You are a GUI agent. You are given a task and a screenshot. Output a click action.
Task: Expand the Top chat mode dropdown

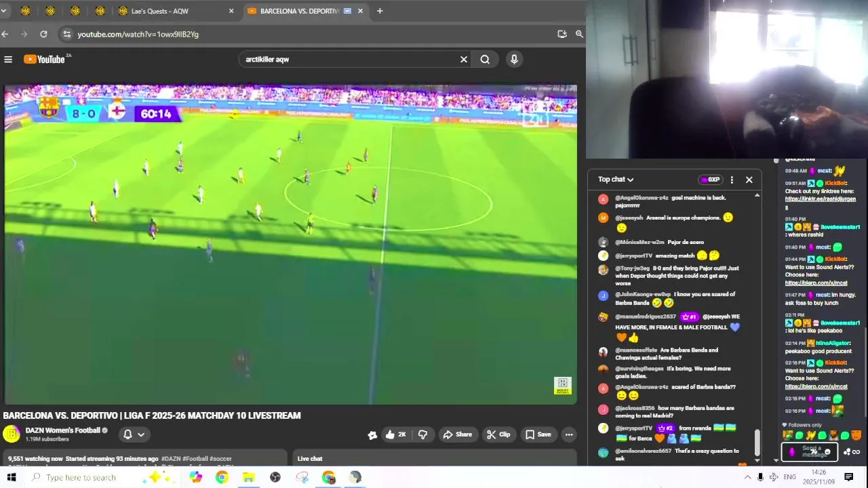click(616, 180)
